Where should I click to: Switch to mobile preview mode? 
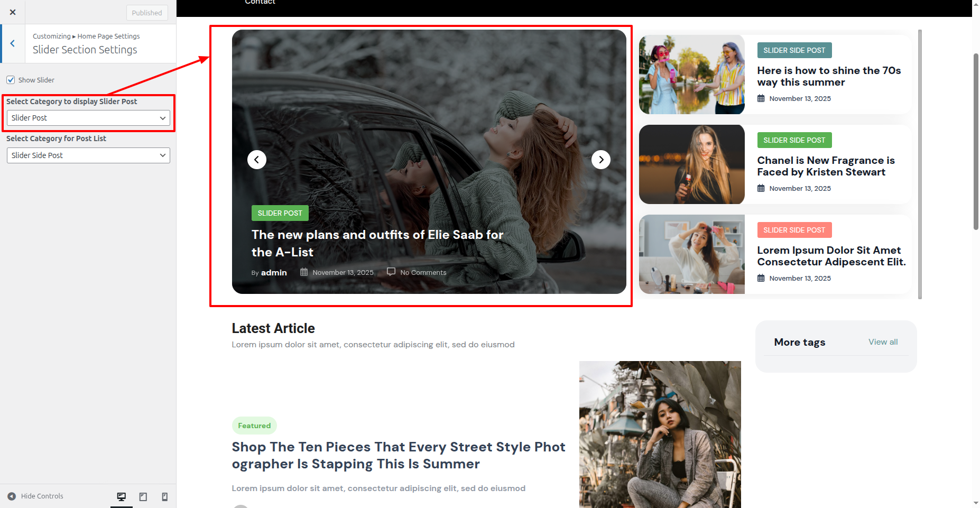[164, 496]
